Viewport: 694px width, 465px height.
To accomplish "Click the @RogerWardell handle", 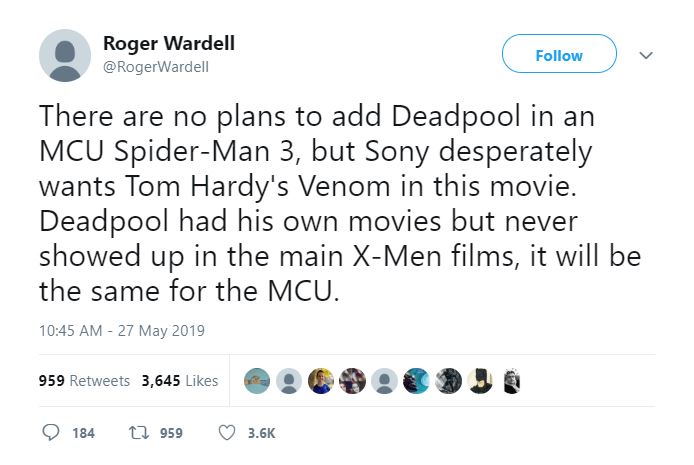I will pyautogui.click(x=156, y=67).
